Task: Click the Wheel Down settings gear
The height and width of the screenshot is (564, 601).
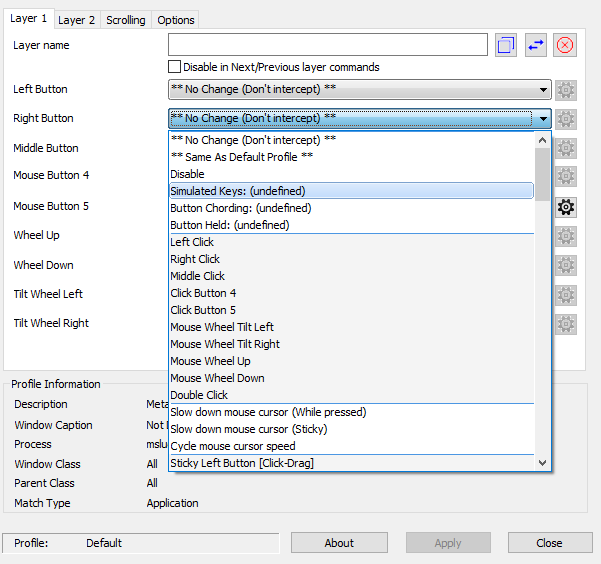Action: [566, 266]
